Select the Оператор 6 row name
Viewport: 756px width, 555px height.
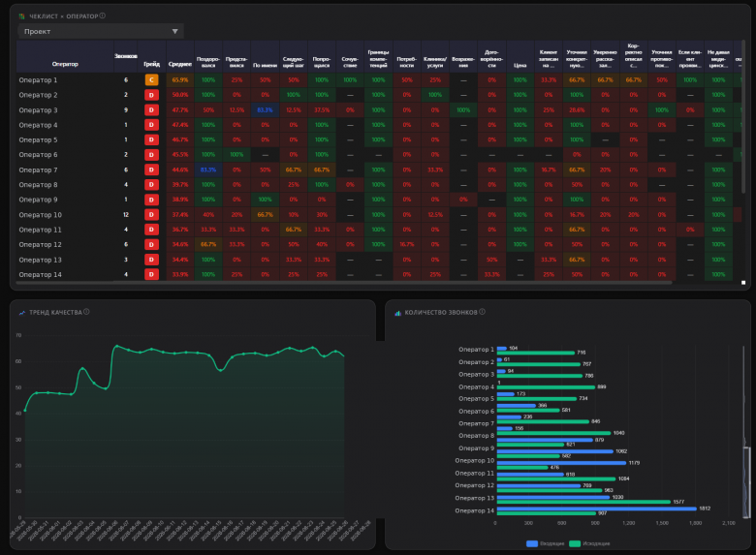[x=38, y=155]
